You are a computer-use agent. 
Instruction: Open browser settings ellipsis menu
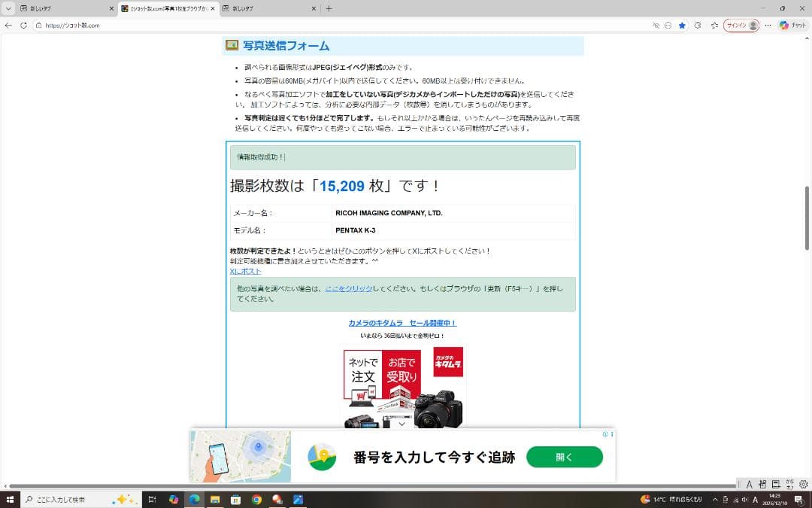(x=768, y=25)
